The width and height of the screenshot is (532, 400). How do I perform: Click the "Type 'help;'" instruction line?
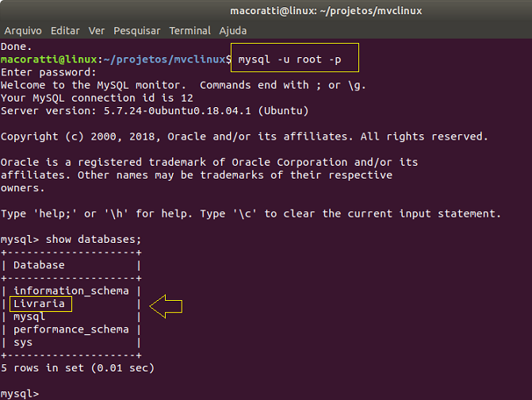tap(251, 214)
